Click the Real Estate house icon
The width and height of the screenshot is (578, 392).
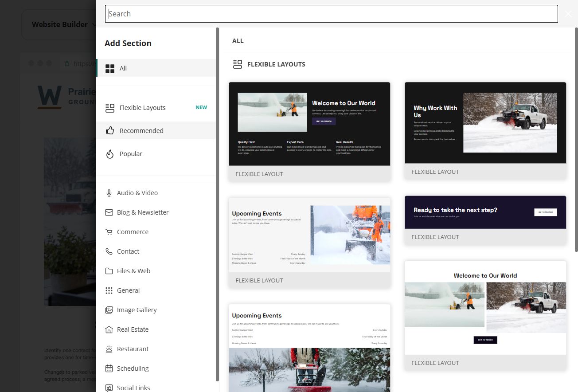tap(109, 329)
